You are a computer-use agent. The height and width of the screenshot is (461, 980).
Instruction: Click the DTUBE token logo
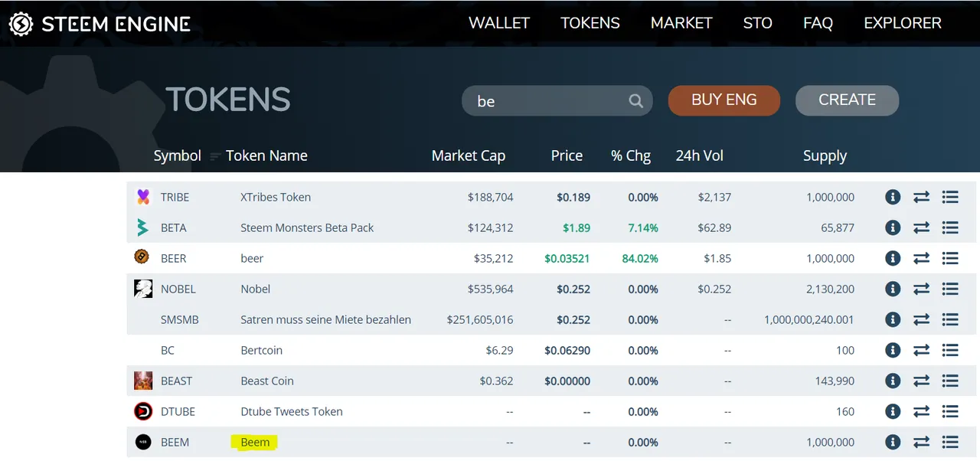(x=143, y=411)
